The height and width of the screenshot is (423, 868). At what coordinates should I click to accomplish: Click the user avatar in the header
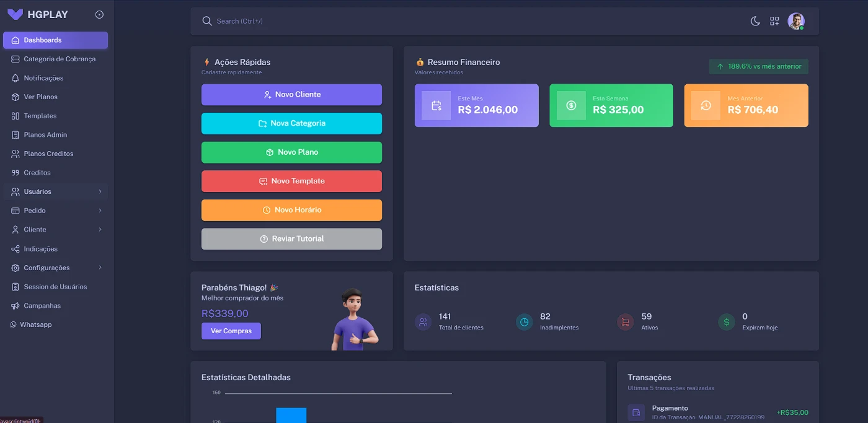[x=795, y=21]
